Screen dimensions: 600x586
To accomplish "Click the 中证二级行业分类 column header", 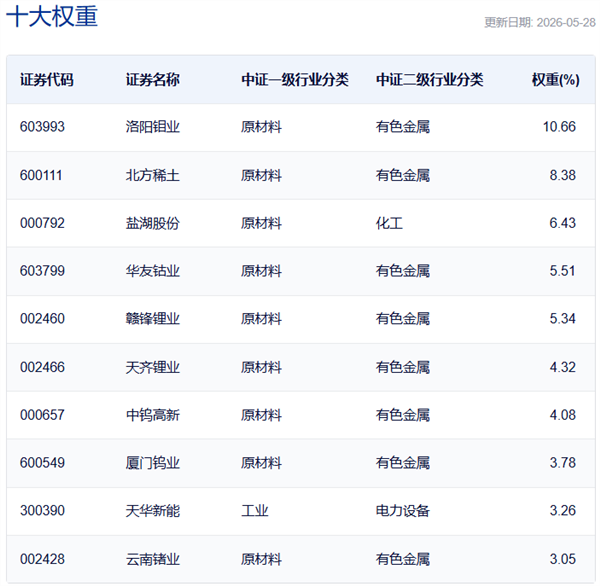I will click(x=429, y=80).
